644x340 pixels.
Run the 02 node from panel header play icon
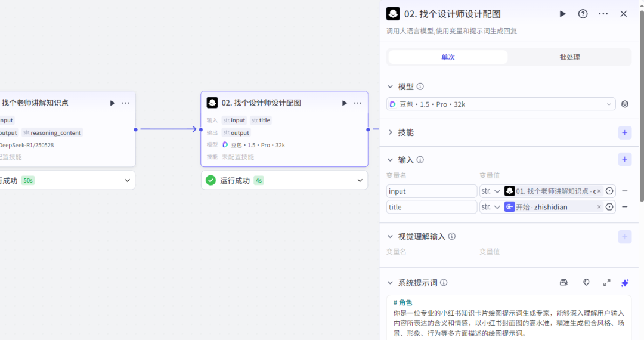(x=563, y=14)
